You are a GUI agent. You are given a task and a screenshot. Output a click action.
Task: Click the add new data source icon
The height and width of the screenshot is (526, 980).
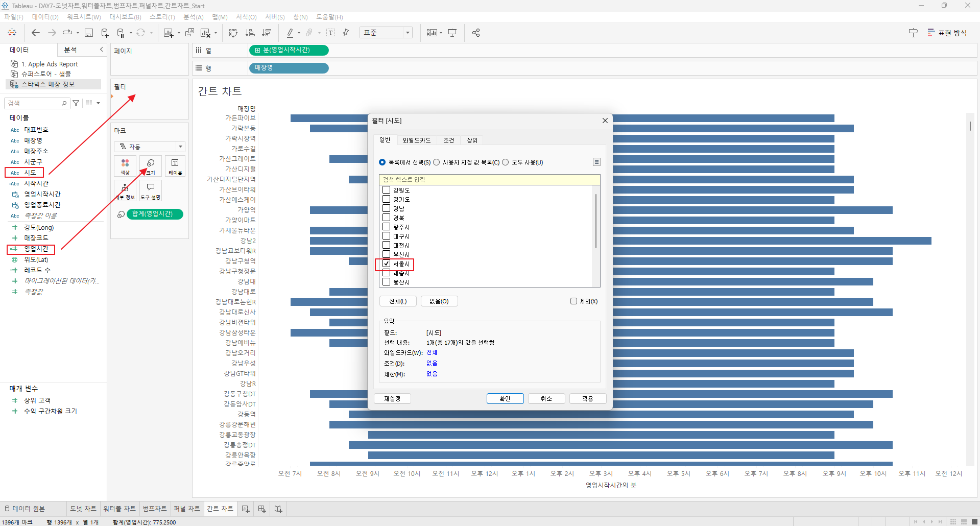(105, 33)
